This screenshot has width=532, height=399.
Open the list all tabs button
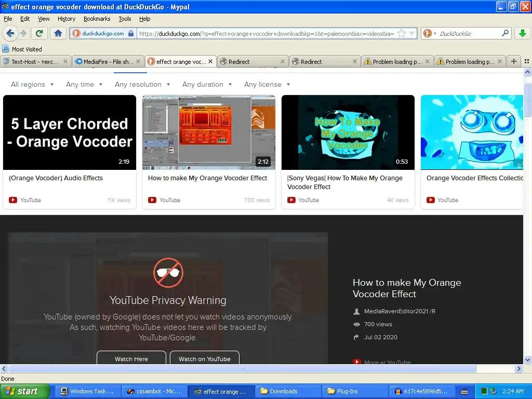[527, 61]
